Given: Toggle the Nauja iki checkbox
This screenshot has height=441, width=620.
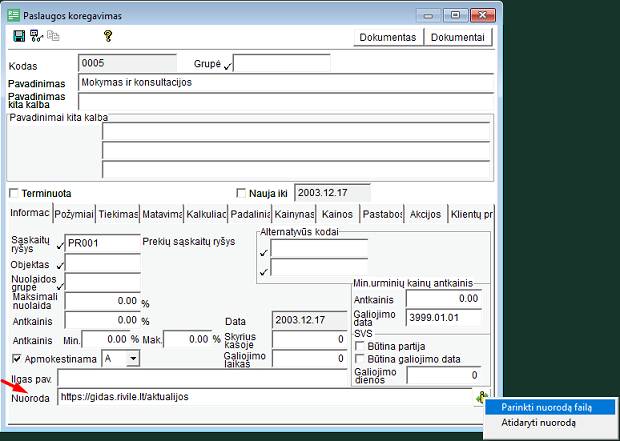Looking at the screenshot, I should click(240, 193).
